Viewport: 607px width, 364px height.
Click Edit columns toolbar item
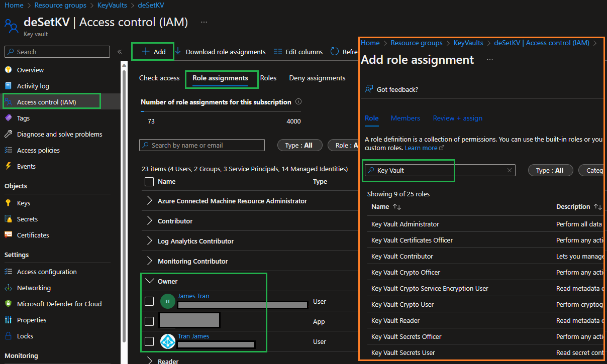click(298, 52)
